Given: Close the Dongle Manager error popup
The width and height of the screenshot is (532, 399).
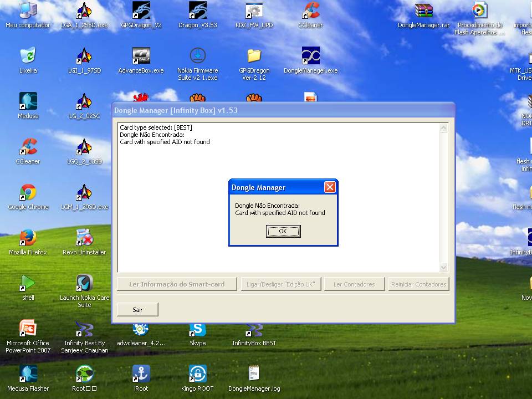Looking at the screenshot, I should click(330, 187).
